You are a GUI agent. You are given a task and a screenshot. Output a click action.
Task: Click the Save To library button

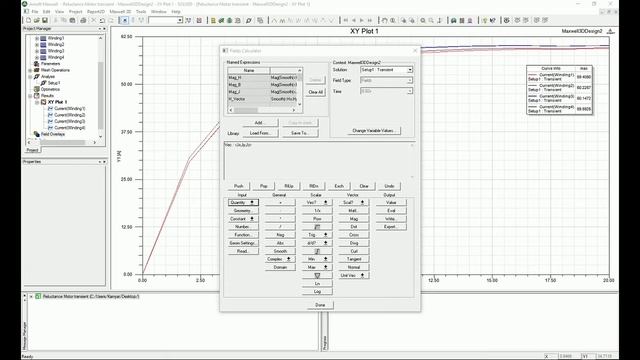(299, 133)
